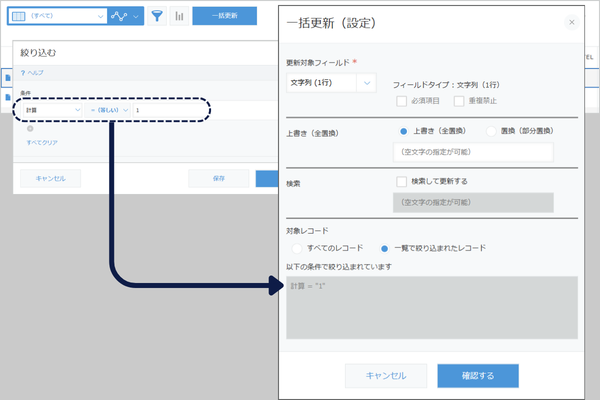Click the 絞り込む panel title
Screen dimensions: 600x400
38,53
